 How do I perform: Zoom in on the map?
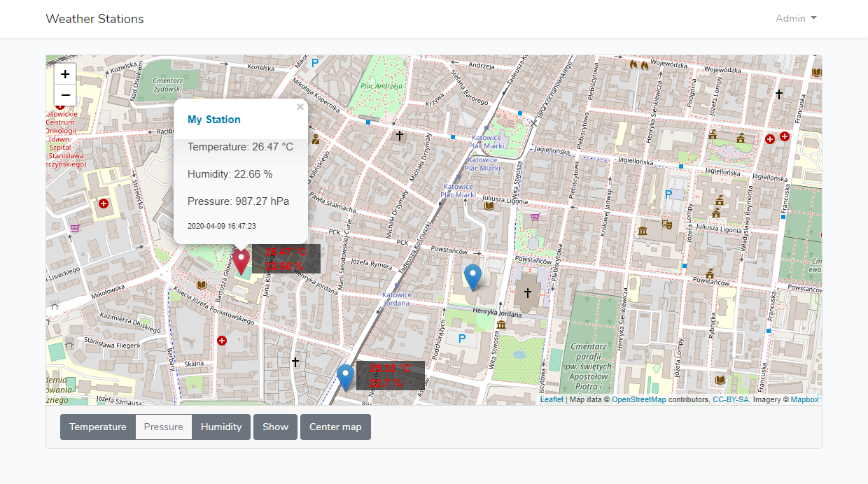pyautogui.click(x=65, y=73)
